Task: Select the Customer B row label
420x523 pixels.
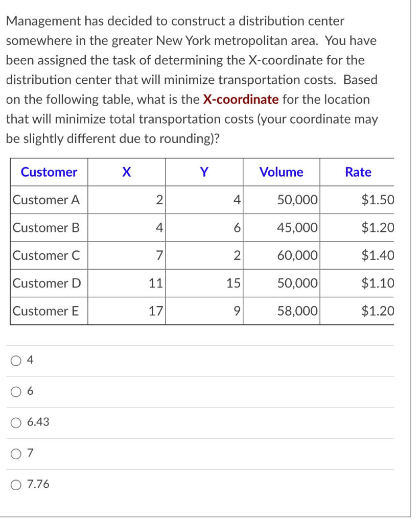Action: point(46,228)
